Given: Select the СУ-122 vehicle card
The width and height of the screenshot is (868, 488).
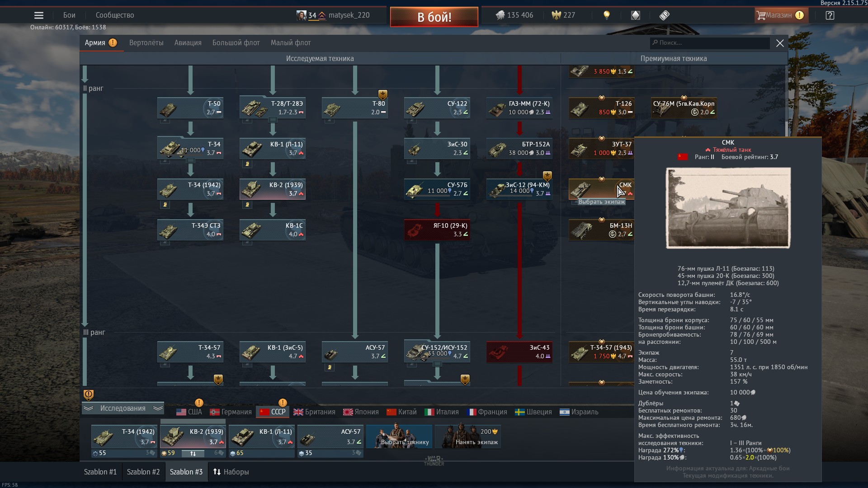Looking at the screenshot, I should tap(437, 108).
